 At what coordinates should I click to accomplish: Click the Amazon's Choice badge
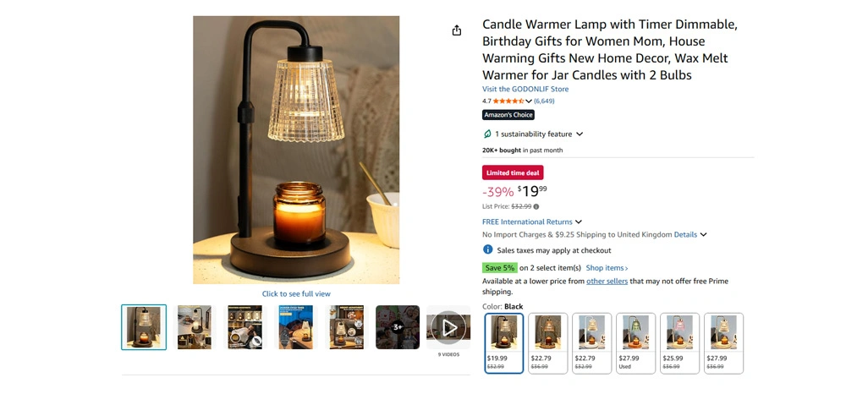tap(508, 115)
